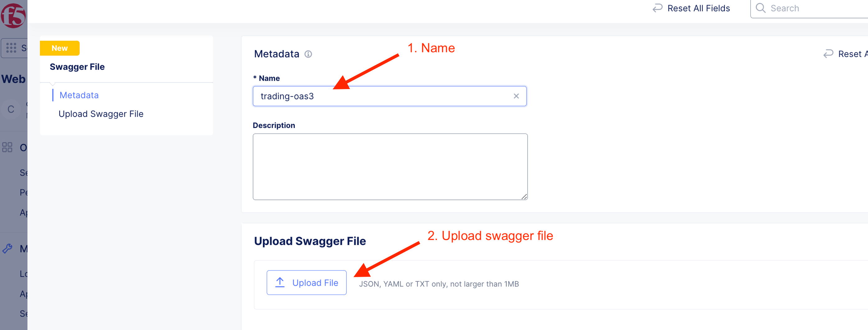Click into the Description text area

(390, 166)
